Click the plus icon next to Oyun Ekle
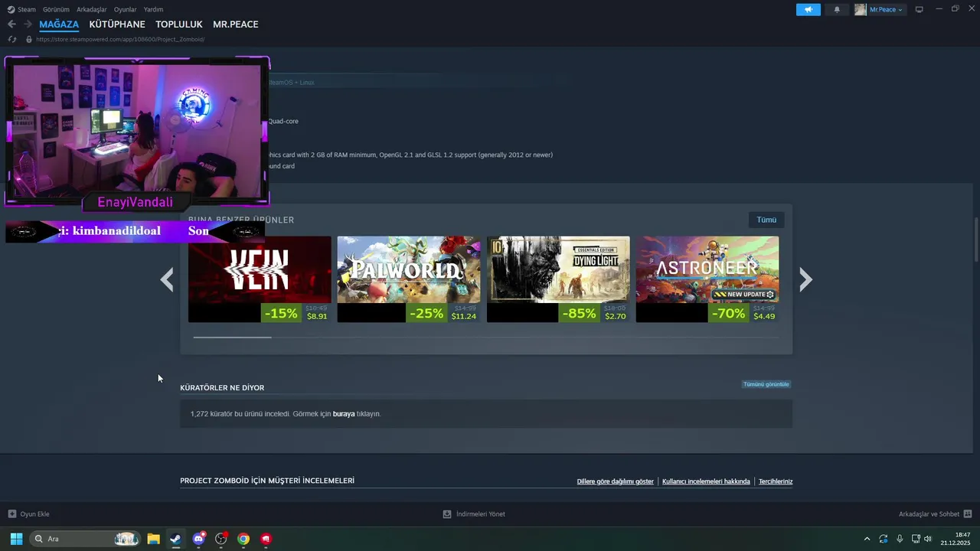 [x=12, y=514]
